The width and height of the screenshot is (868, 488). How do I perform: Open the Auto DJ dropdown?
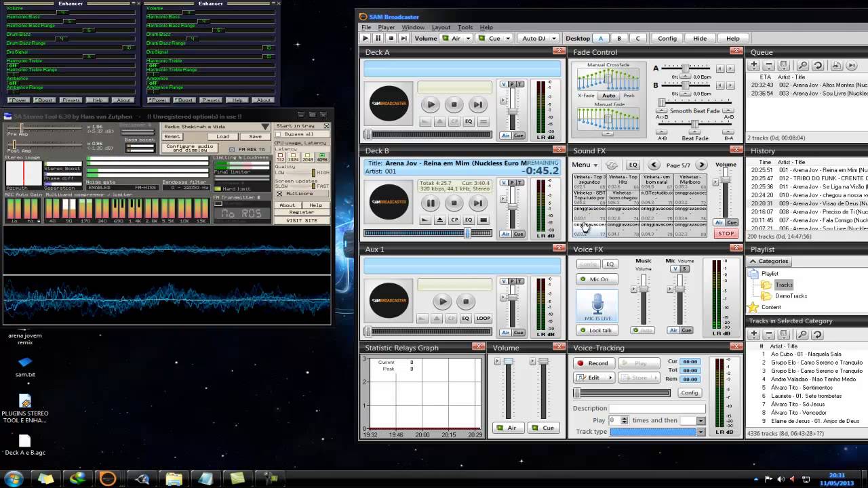(553, 39)
